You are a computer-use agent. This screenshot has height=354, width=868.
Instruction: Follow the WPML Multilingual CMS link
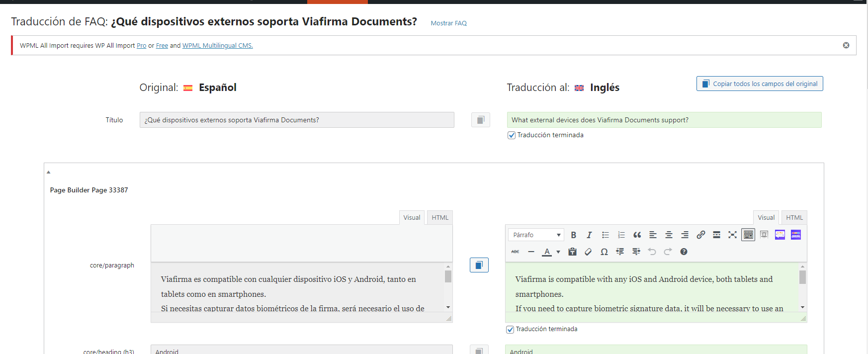(218, 46)
